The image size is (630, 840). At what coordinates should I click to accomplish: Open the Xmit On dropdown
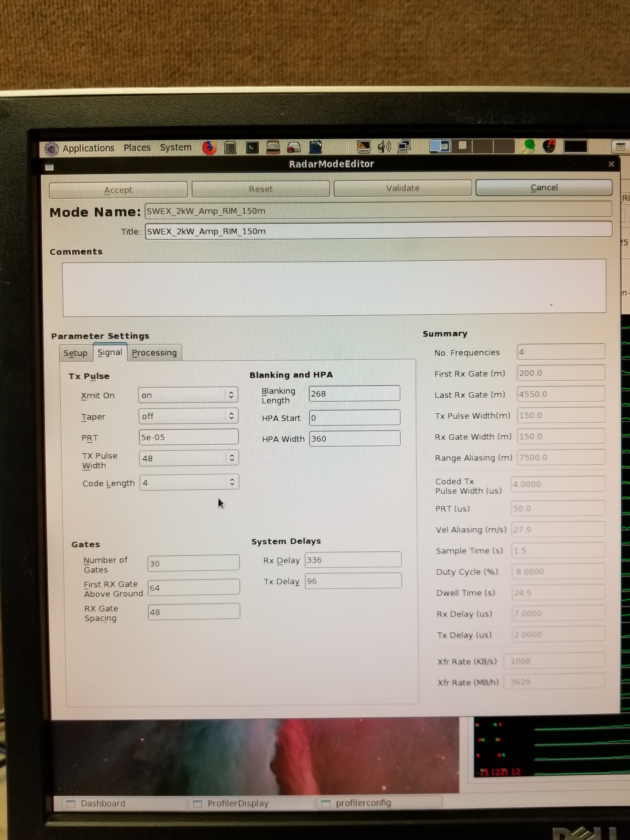point(188,395)
